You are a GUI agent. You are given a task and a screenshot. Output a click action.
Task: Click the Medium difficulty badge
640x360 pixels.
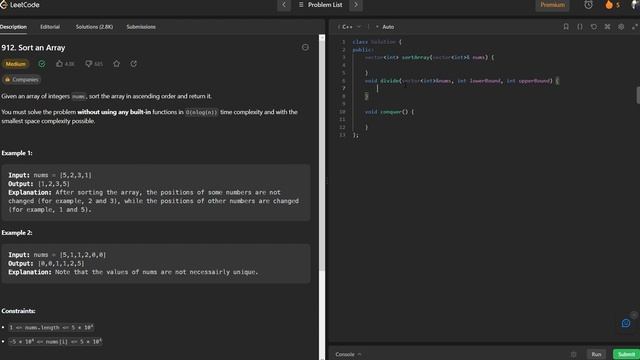coord(16,64)
